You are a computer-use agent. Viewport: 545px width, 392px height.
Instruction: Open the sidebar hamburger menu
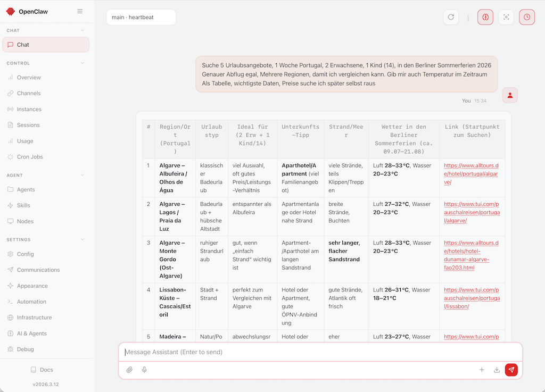[80, 11]
